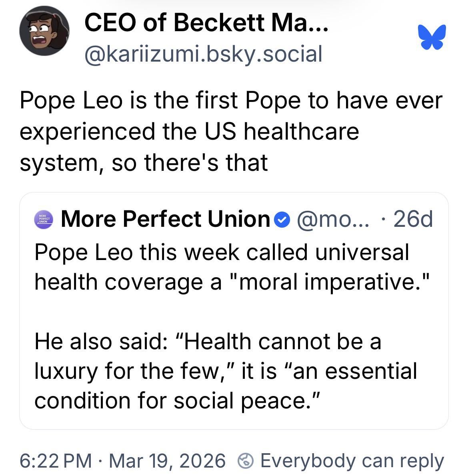Open the More Perfect Union purple avatar
The width and height of the screenshot is (468, 476).
[44, 219]
